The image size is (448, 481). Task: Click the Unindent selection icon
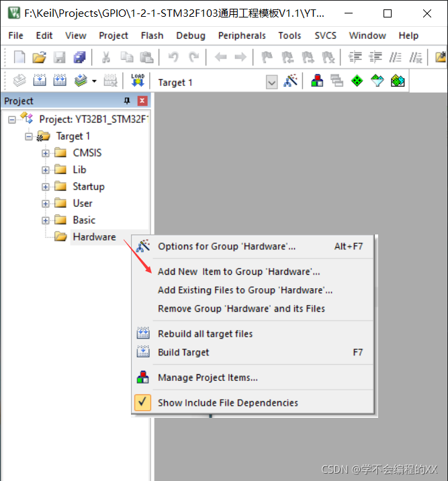pos(375,57)
